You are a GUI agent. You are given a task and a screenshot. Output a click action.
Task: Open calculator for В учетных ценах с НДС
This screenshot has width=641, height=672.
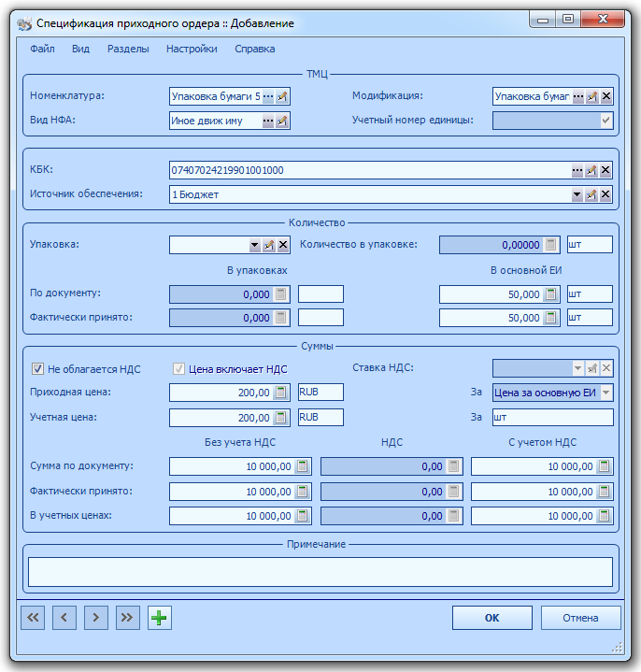point(605,516)
